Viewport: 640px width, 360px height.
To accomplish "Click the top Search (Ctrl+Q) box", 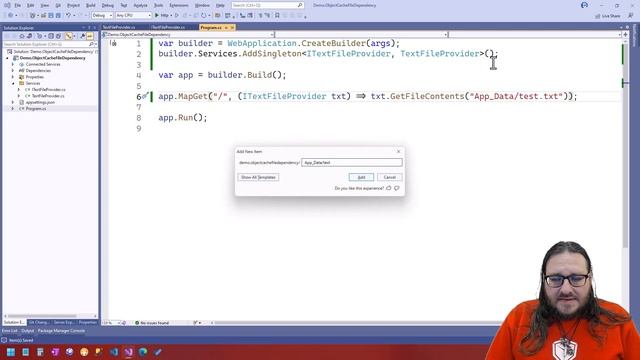I will tap(267, 5).
